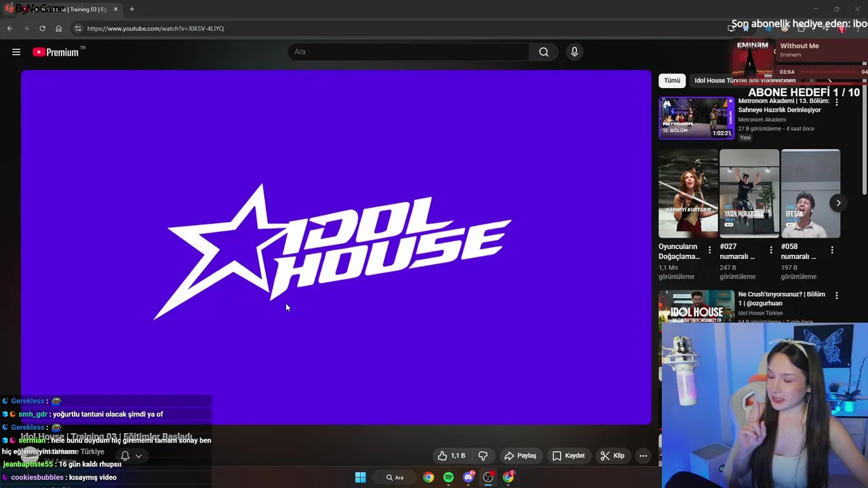
Task: Bookmark this page with star icon
Action: click(x=746, y=28)
